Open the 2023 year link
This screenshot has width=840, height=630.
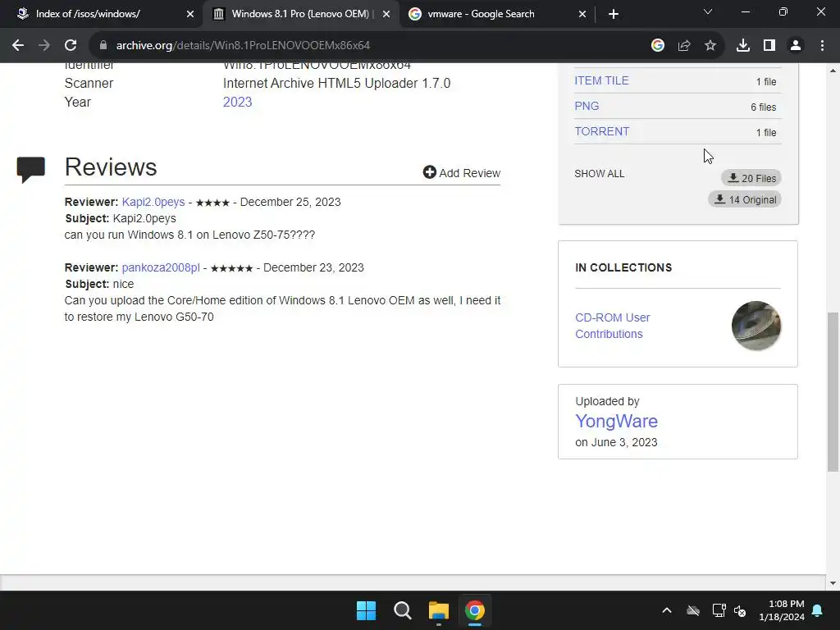237,102
